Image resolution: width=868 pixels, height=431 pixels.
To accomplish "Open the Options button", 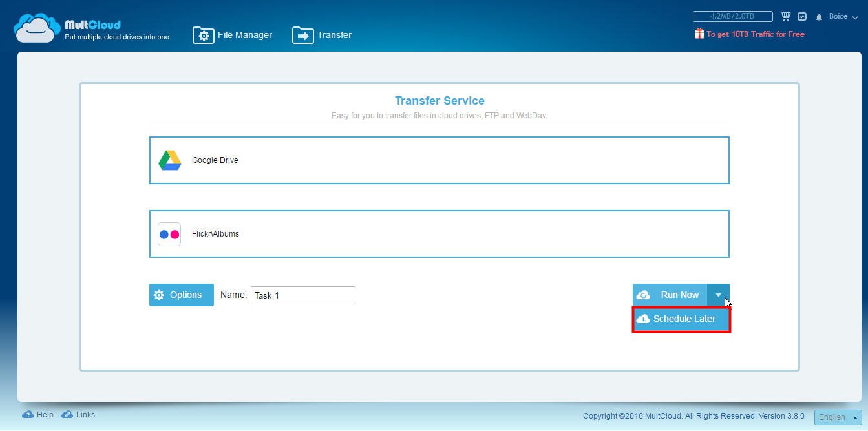I will tap(182, 295).
